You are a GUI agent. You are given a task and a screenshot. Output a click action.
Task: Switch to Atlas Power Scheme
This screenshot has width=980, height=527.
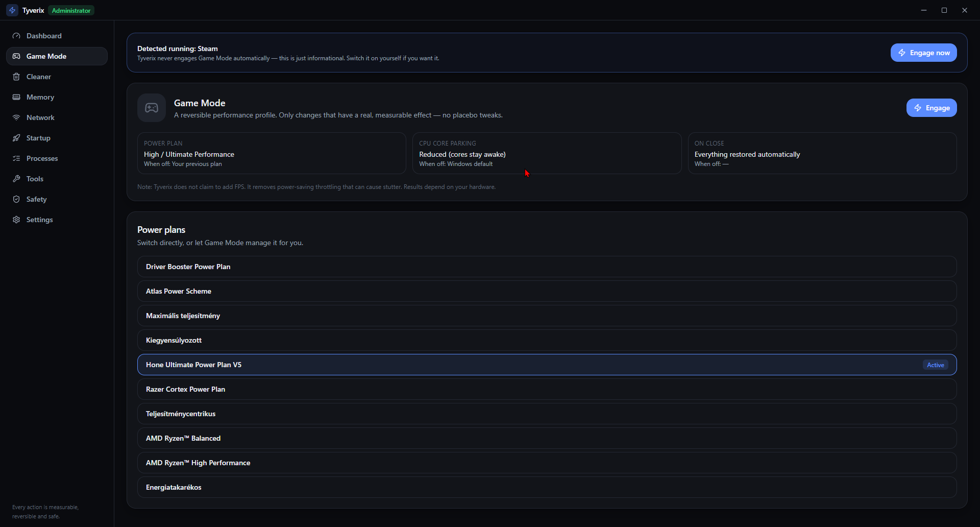pos(547,291)
